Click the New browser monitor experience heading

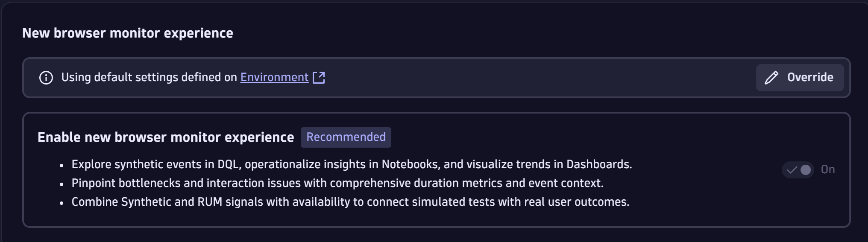pos(128,33)
